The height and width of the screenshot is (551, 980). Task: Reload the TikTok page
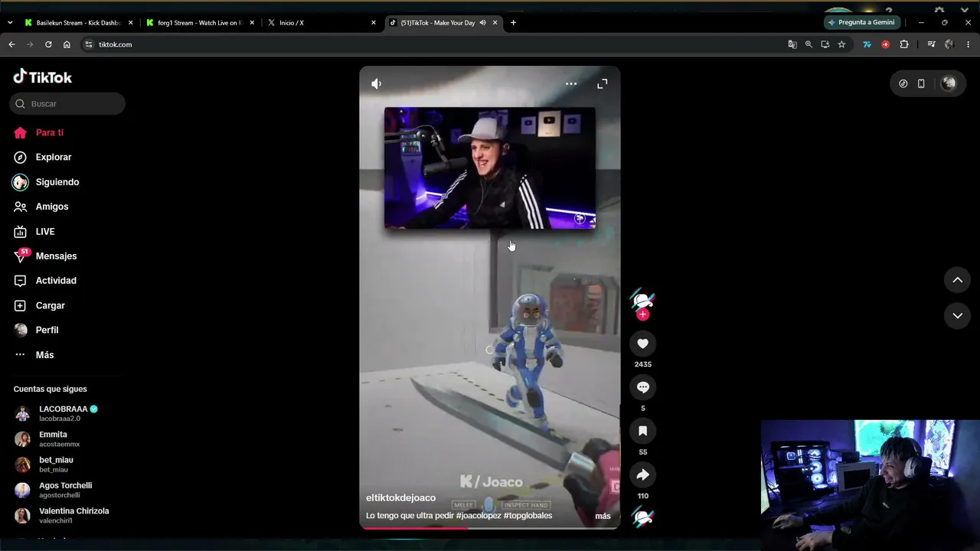click(x=48, y=44)
